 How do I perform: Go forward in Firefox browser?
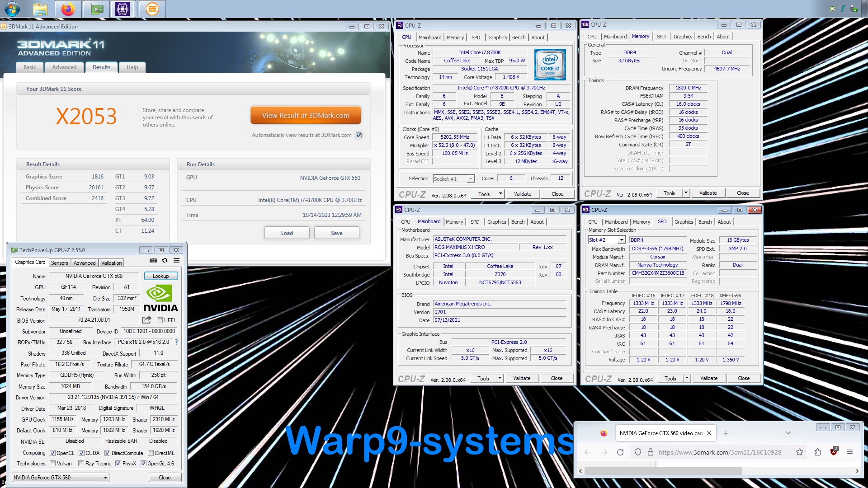(x=604, y=452)
